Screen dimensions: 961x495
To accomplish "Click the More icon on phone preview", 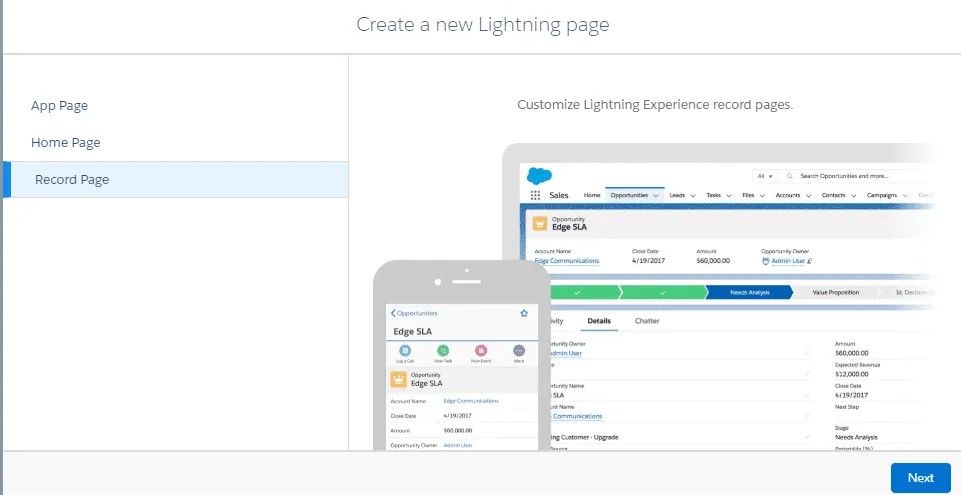I will tap(519, 351).
